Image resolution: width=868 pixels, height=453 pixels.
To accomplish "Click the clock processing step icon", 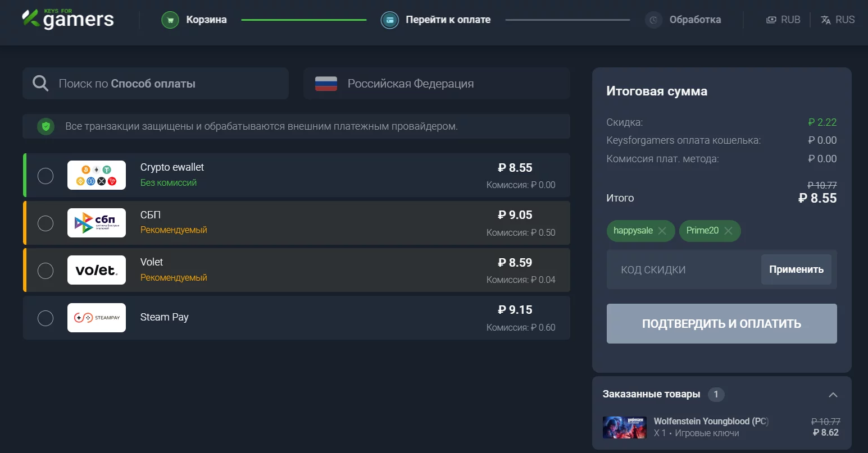I will (x=653, y=20).
